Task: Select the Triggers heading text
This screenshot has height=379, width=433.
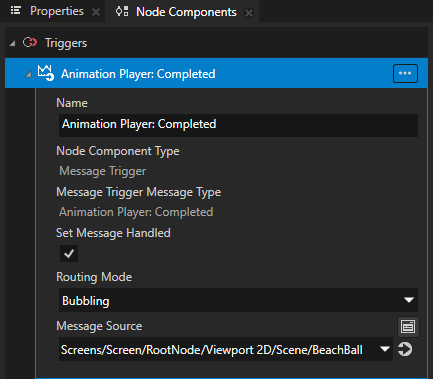Action: coord(66,43)
